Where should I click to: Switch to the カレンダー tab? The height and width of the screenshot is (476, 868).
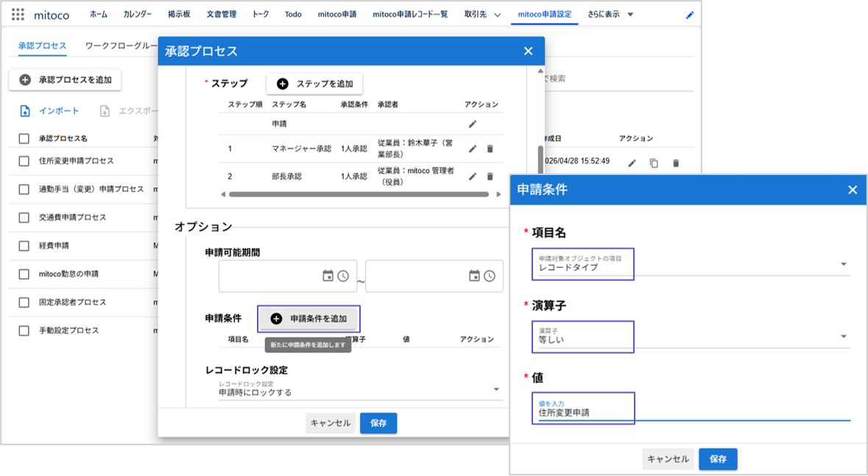[x=137, y=15]
